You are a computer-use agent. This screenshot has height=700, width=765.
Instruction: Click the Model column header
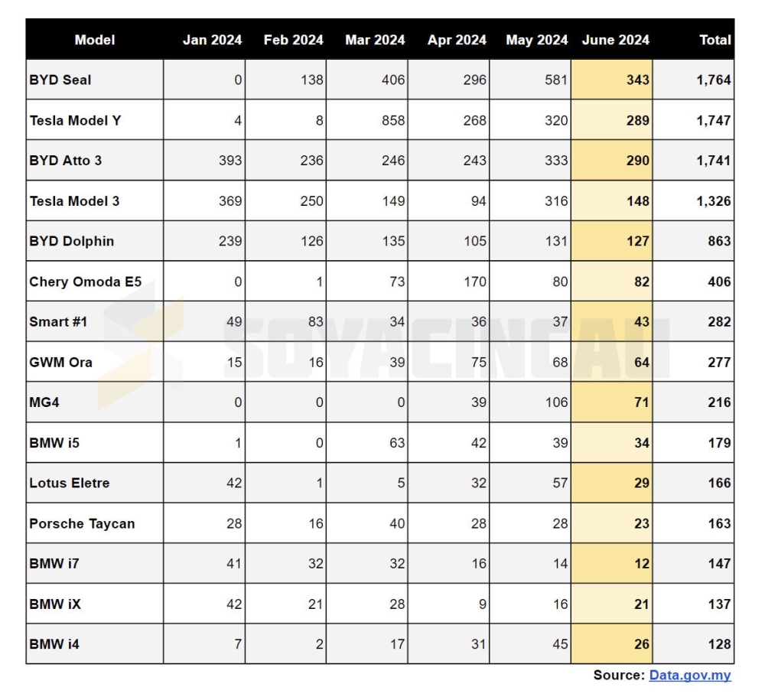point(95,41)
